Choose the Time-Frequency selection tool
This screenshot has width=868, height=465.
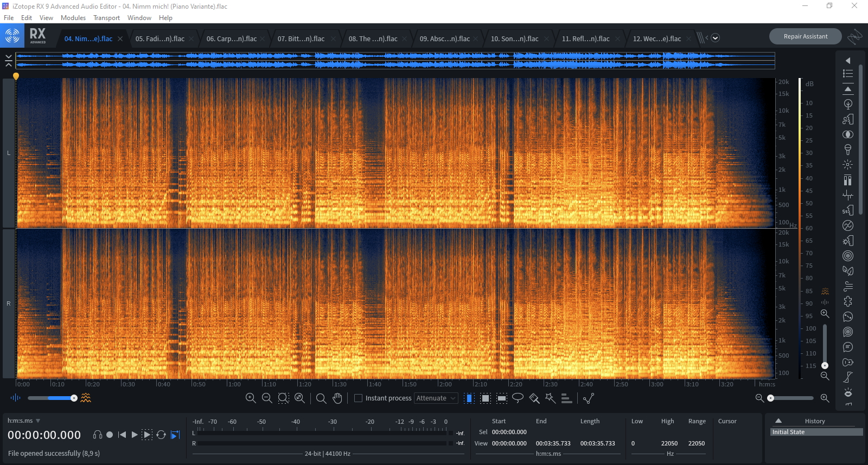click(486, 398)
